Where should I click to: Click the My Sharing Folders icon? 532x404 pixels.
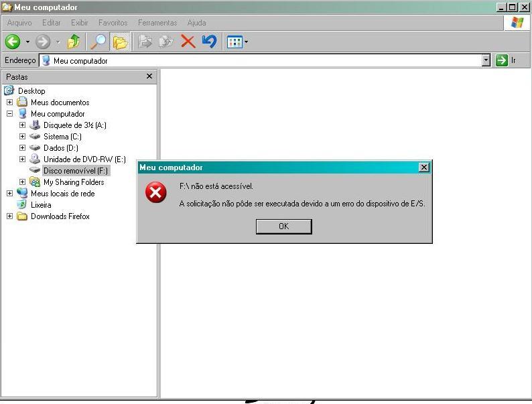click(35, 182)
